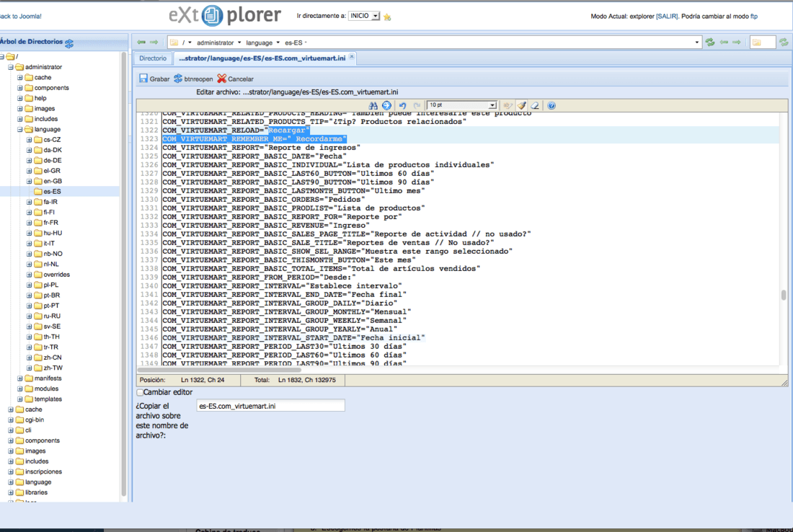This screenshot has height=532, width=793.
Task: Click the brush reset highlight icon
Action: click(x=521, y=105)
